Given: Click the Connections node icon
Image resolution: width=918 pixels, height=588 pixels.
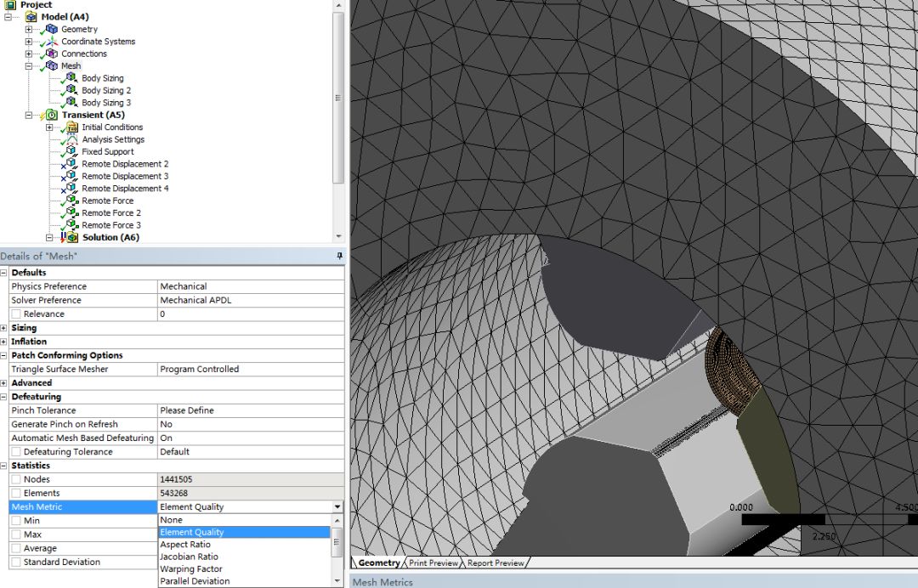Looking at the screenshot, I should point(52,54).
